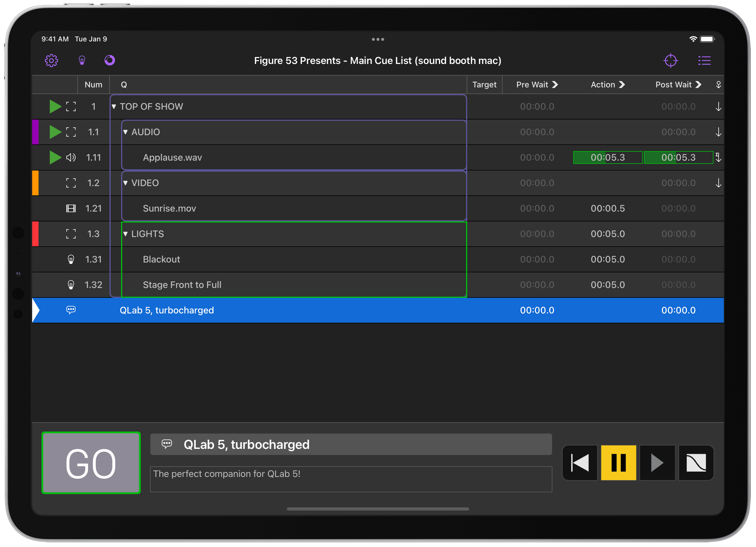
Task: Tap memo icon on QLab 5 turbocharged row
Action: pyautogui.click(x=71, y=310)
